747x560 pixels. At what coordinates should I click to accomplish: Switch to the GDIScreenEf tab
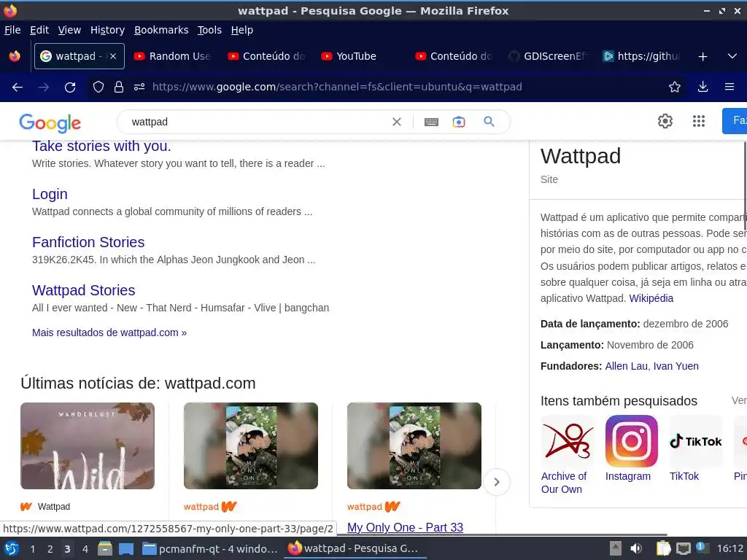click(549, 56)
